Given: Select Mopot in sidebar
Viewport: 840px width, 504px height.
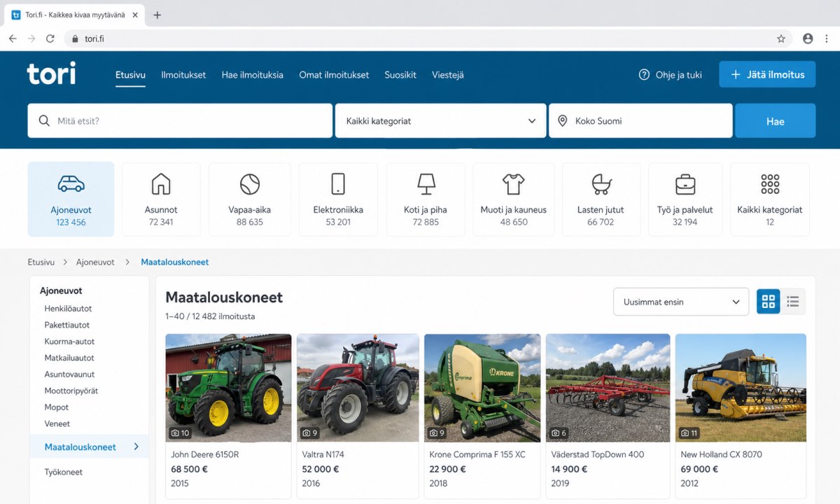Looking at the screenshot, I should tap(57, 407).
